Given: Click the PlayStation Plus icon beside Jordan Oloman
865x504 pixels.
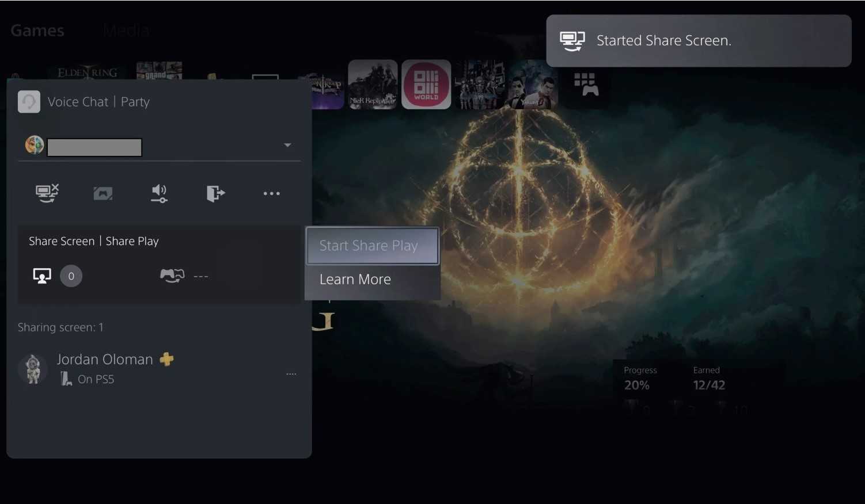Looking at the screenshot, I should 166,359.
